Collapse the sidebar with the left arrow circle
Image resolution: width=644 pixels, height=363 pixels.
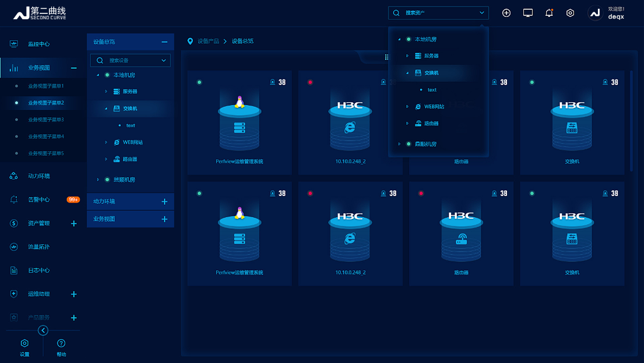click(43, 331)
